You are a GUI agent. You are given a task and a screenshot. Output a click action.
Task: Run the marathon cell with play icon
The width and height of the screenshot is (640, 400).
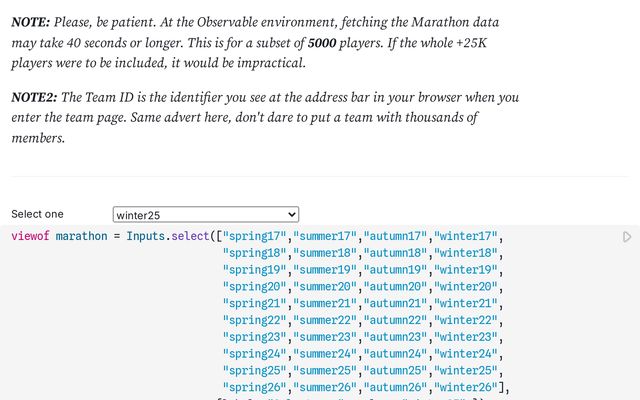(627, 237)
